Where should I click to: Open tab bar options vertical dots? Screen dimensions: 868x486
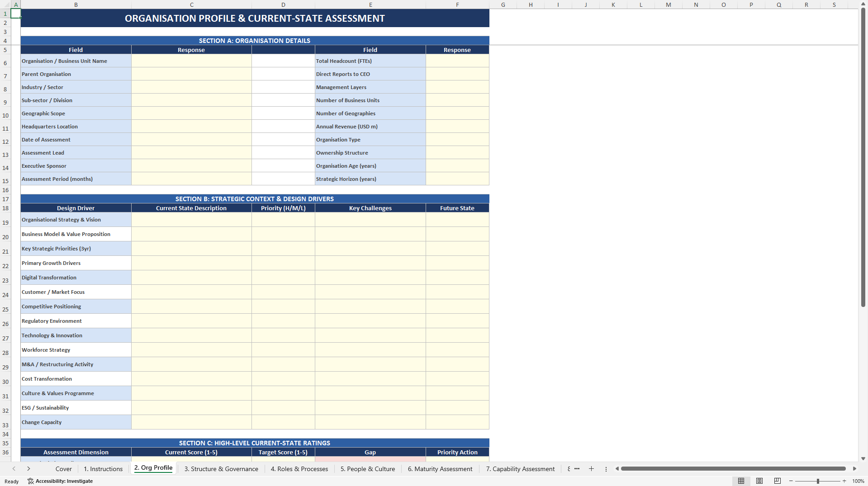point(606,469)
